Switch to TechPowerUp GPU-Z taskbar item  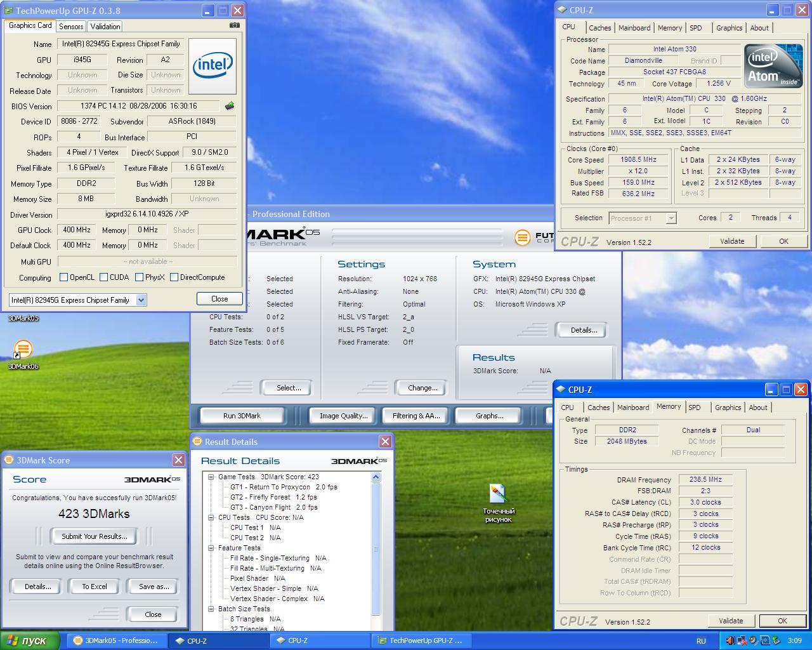(x=422, y=640)
